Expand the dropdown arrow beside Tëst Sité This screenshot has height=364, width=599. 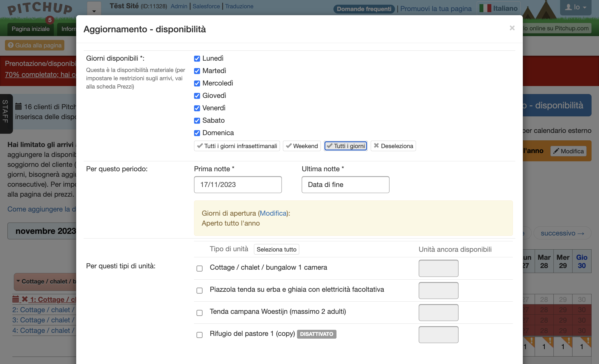coord(94,9)
